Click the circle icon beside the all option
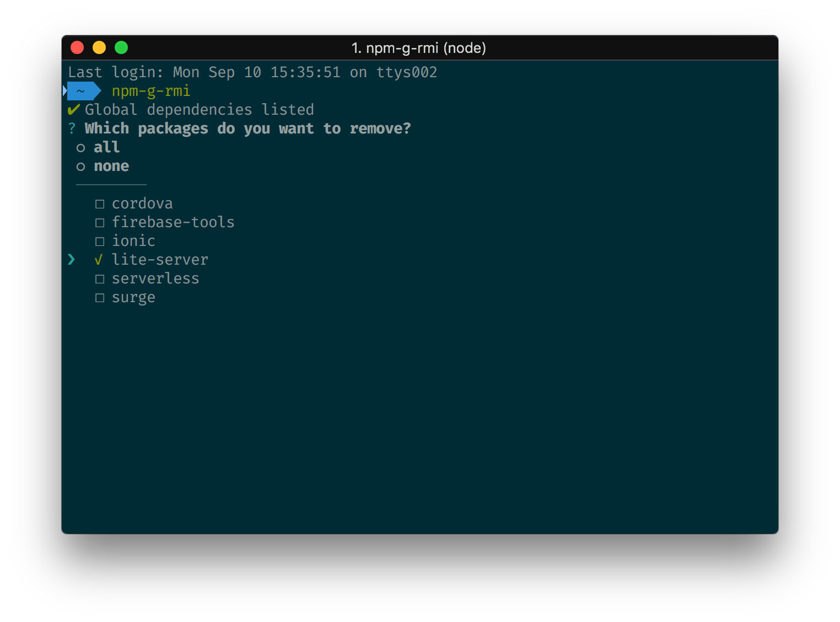The image size is (840, 622). pos(81,147)
